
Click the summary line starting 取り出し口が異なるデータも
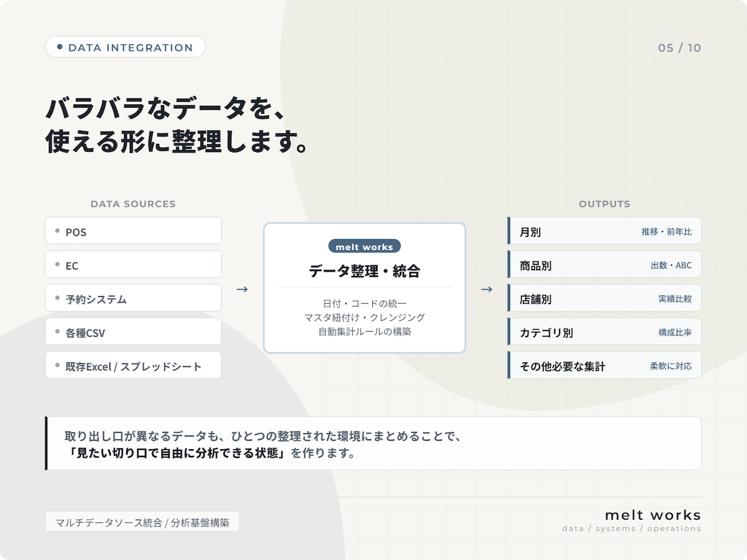(263, 436)
